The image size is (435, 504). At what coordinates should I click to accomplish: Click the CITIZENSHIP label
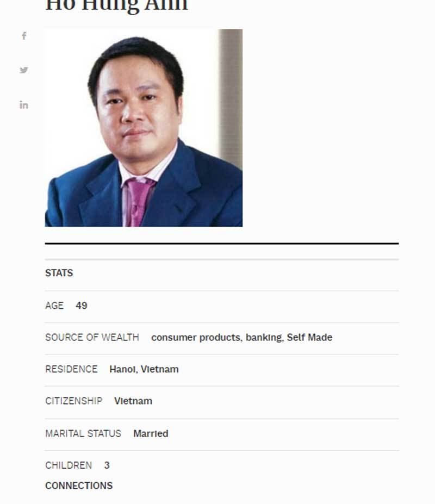tap(73, 401)
